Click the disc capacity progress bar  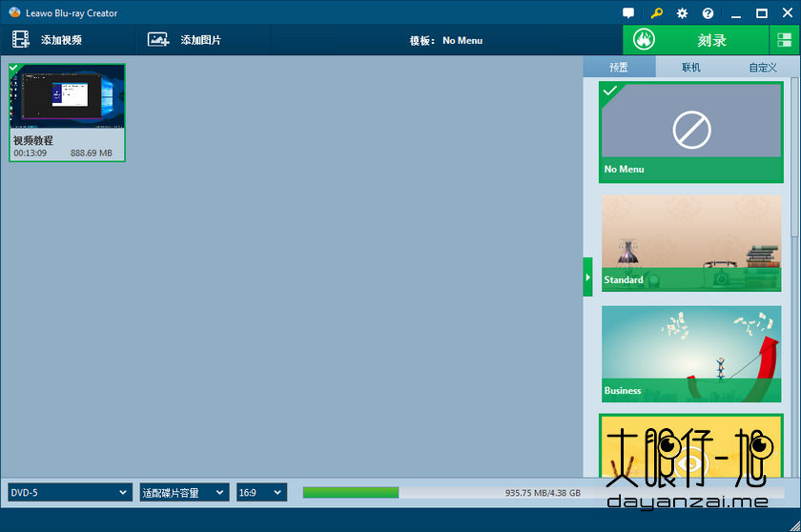tap(544, 492)
